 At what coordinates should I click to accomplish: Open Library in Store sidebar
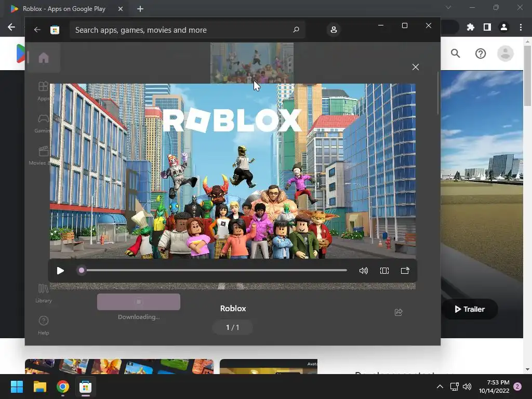[x=44, y=294]
